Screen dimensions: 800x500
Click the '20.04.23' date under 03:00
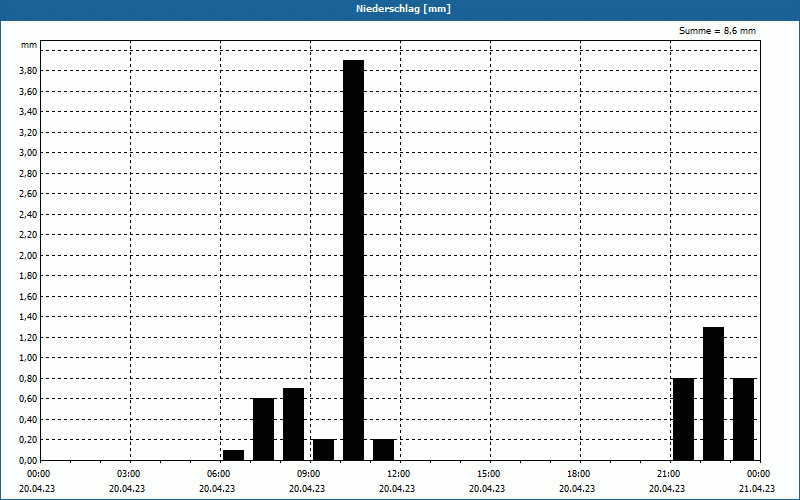[127, 488]
